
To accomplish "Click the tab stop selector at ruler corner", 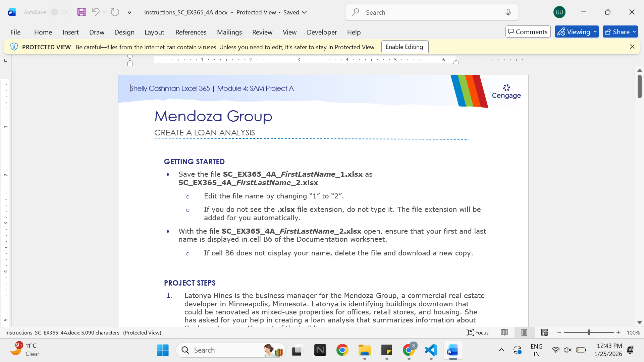I will click(5, 61).
